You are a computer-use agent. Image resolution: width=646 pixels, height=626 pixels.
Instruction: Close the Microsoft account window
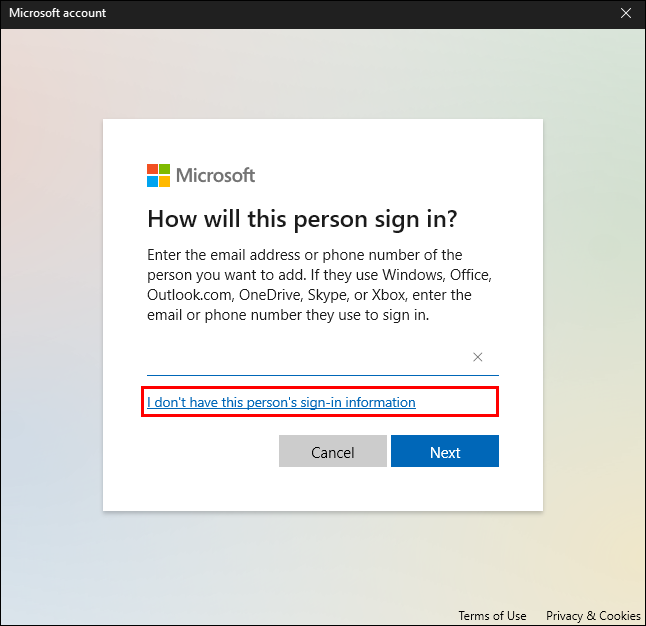pos(625,13)
